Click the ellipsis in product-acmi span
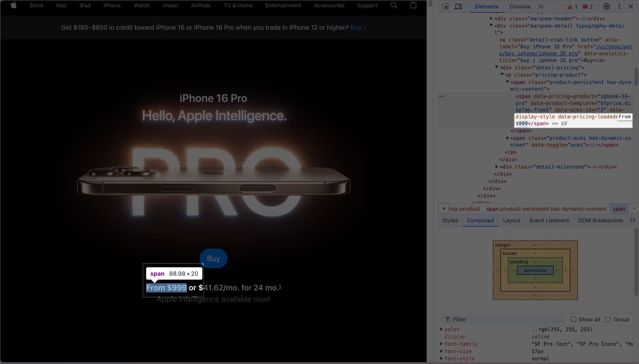Image resolution: width=639 pixels, height=364 pixels. [593, 145]
